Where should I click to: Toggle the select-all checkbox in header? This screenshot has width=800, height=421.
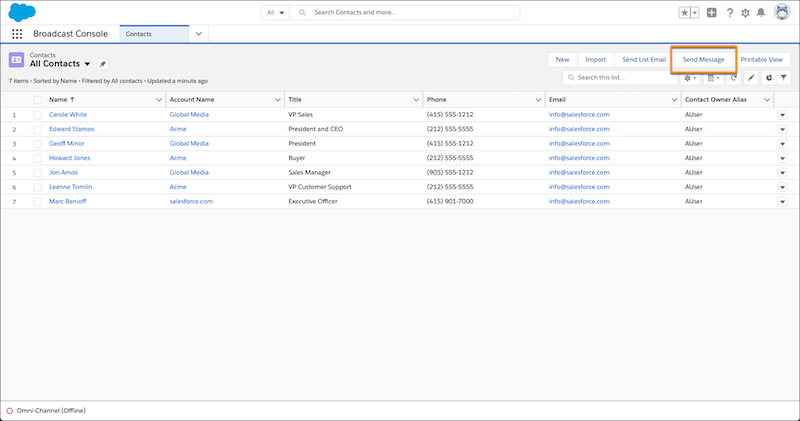coord(37,100)
